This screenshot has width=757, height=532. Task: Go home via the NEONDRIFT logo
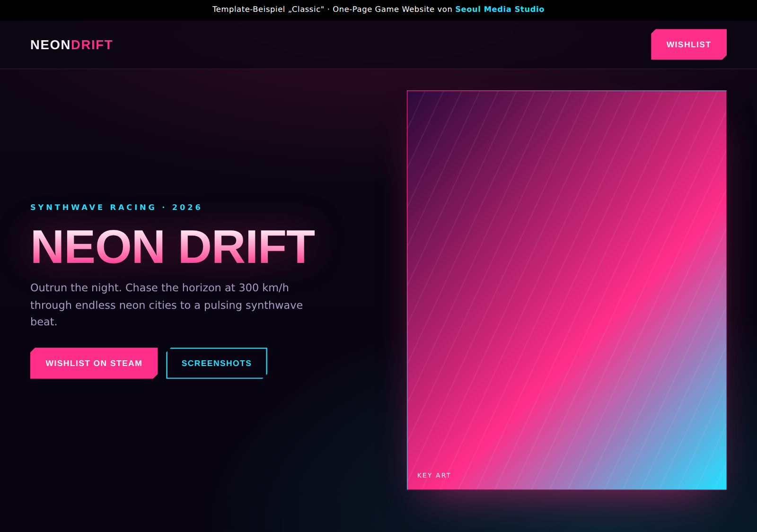71,45
